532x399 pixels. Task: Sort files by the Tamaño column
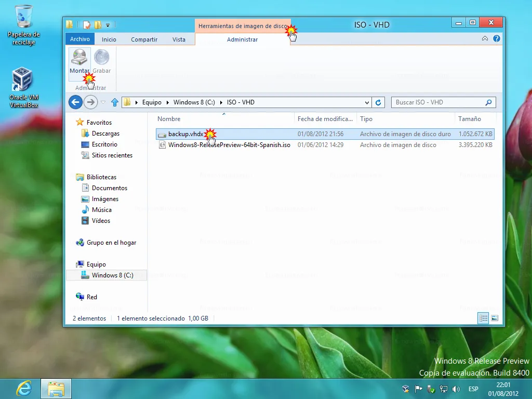[x=470, y=119]
